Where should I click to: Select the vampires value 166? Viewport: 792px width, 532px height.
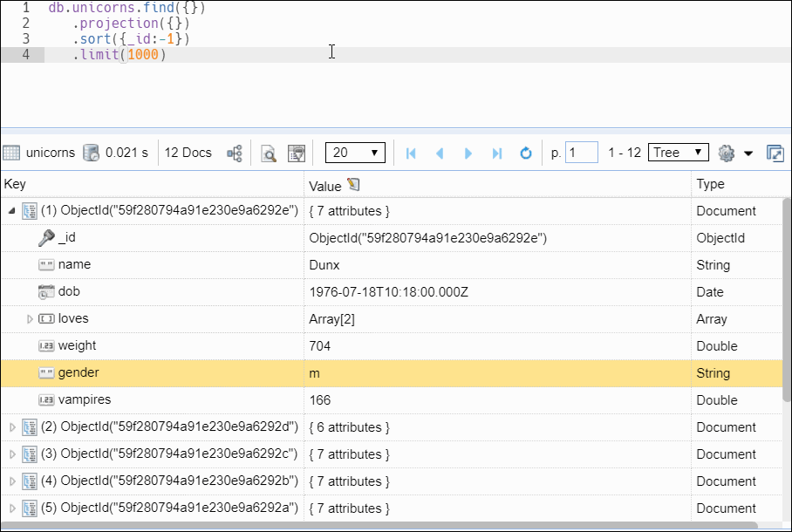(x=320, y=400)
